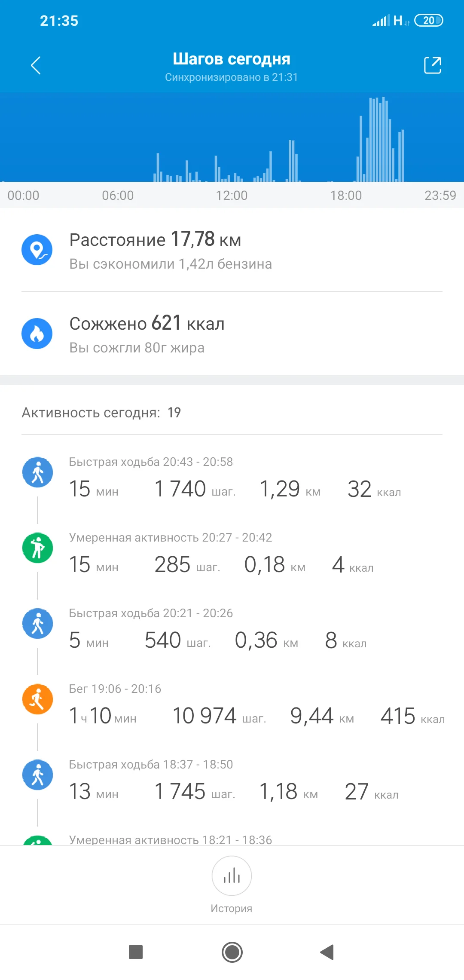Tap the share icon at top right

(x=432, y=65)
